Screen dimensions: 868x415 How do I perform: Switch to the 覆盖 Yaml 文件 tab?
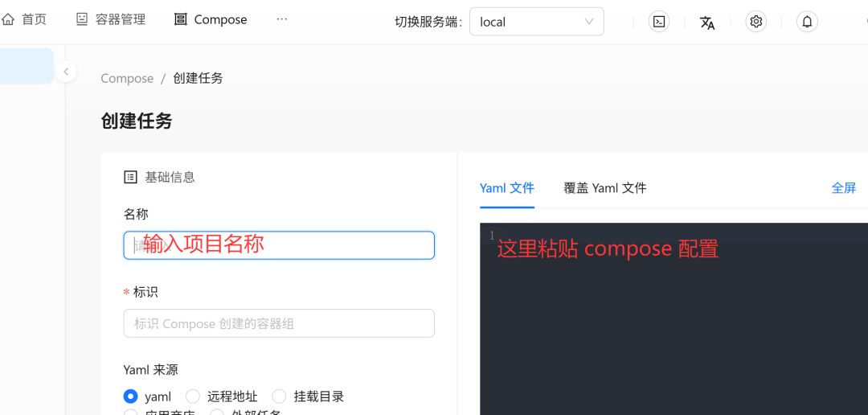604,188
